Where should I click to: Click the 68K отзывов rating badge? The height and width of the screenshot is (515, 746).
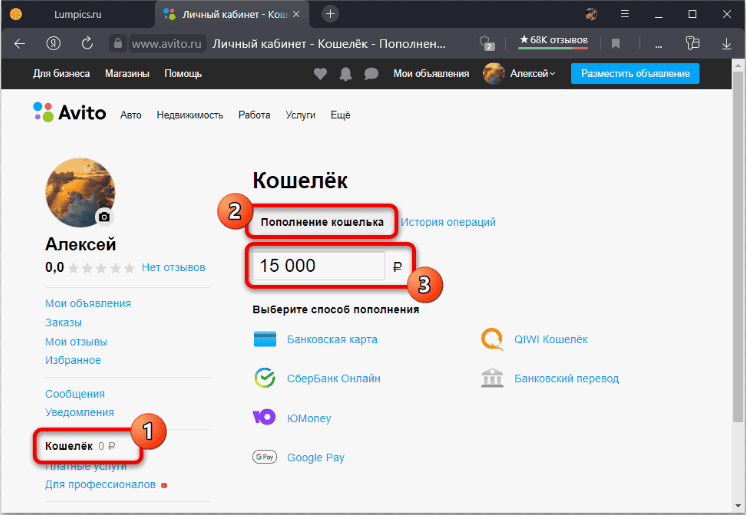point(553,40)
